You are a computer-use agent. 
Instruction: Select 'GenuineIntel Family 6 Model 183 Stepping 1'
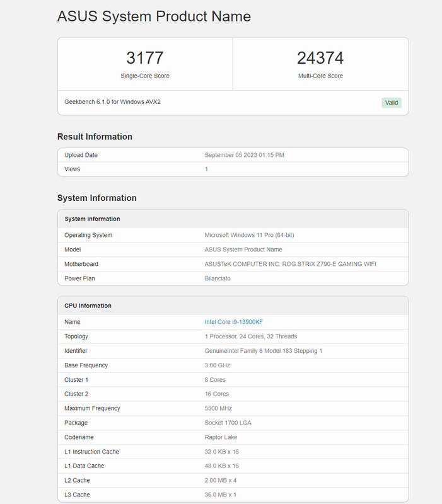tap(263, 351)
